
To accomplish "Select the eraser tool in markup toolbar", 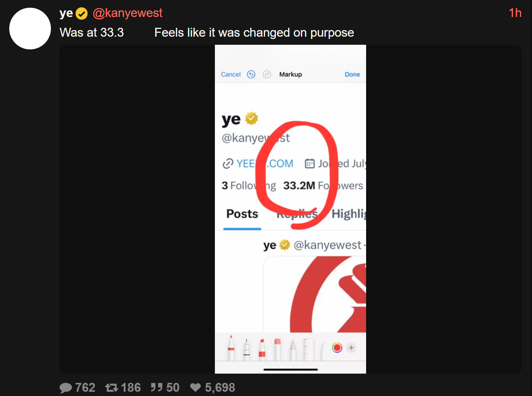I will click(277, 349).
